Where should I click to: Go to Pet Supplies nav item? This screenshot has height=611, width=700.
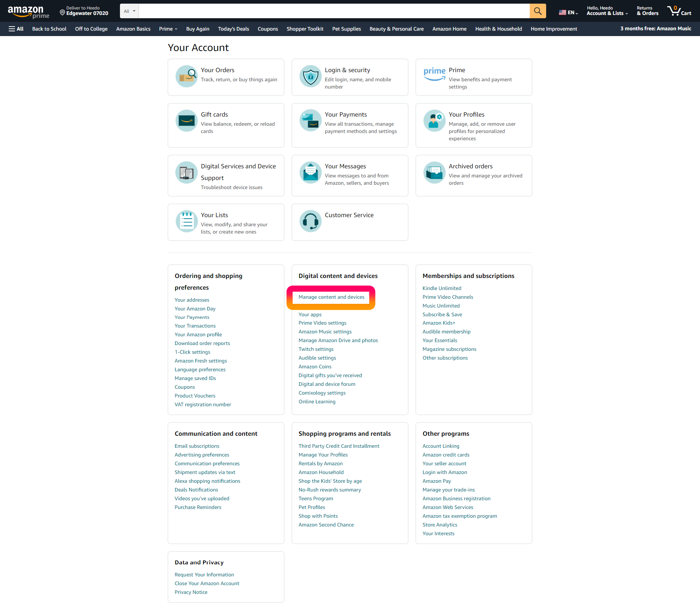click(x=346, y=29)
